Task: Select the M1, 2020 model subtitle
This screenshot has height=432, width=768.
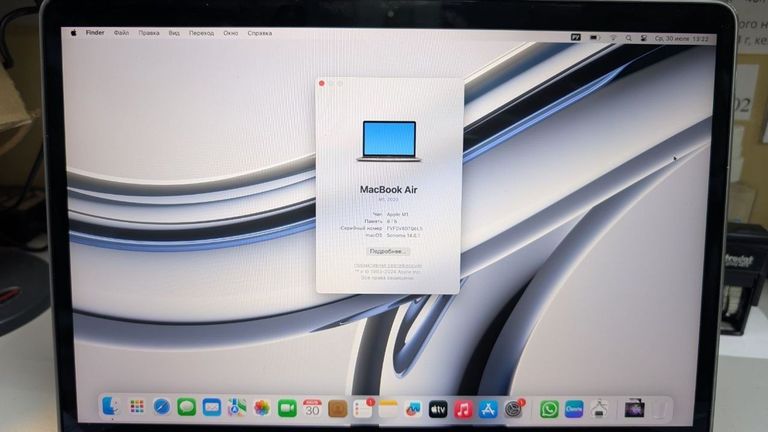Action: point(388,200)
